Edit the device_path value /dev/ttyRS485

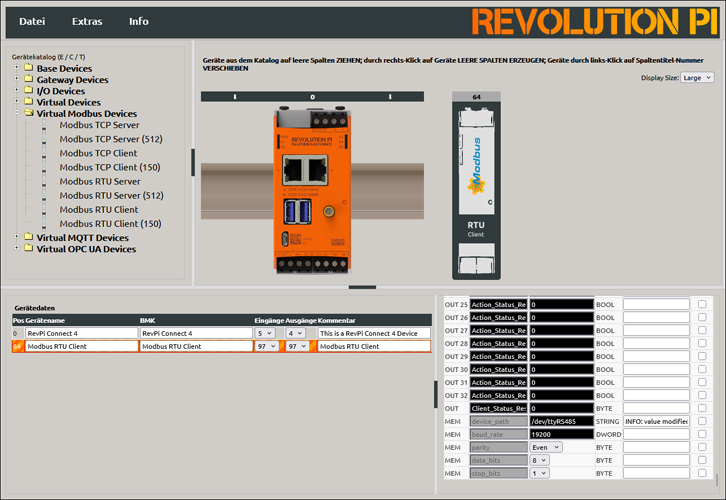[x=561, y=421]
